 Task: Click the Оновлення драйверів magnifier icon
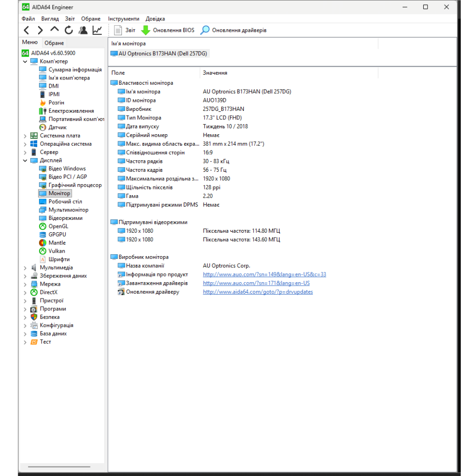[x=205, y=30]
